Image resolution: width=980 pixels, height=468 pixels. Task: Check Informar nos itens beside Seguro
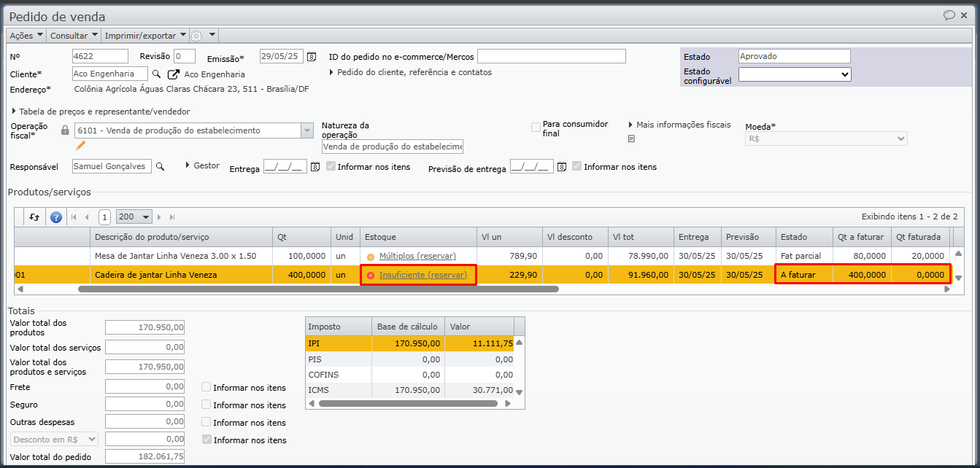(x=207, y=405)
